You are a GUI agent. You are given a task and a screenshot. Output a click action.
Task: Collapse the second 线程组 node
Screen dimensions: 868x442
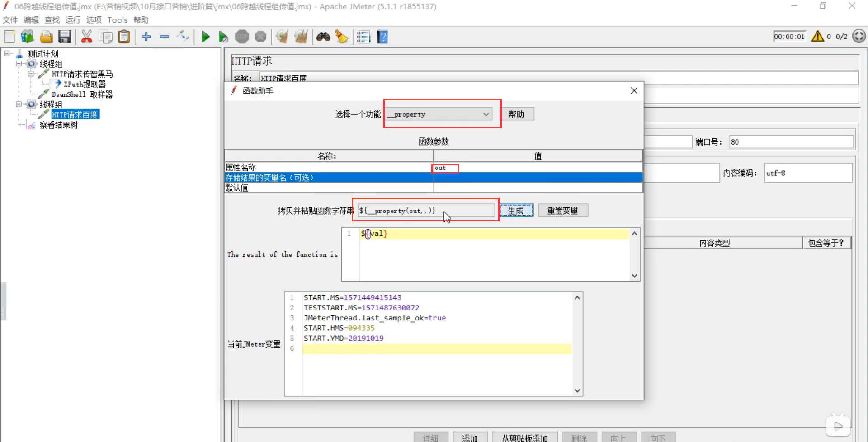tap(19, 104)
